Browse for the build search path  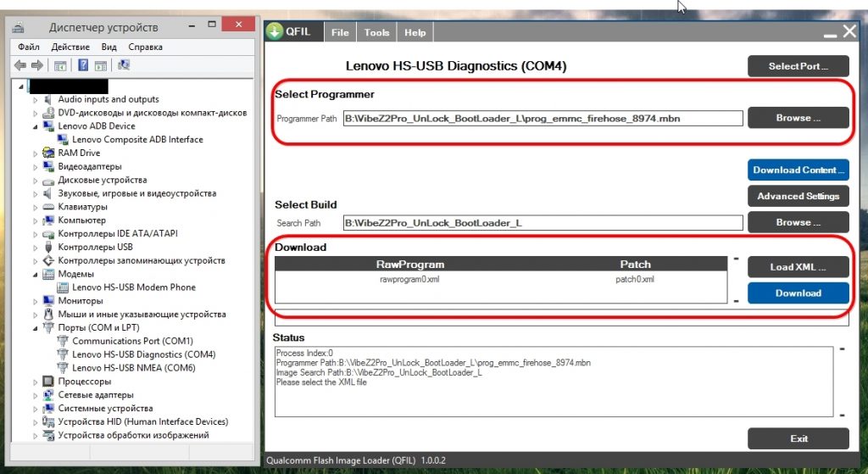[x=798, y=222]
